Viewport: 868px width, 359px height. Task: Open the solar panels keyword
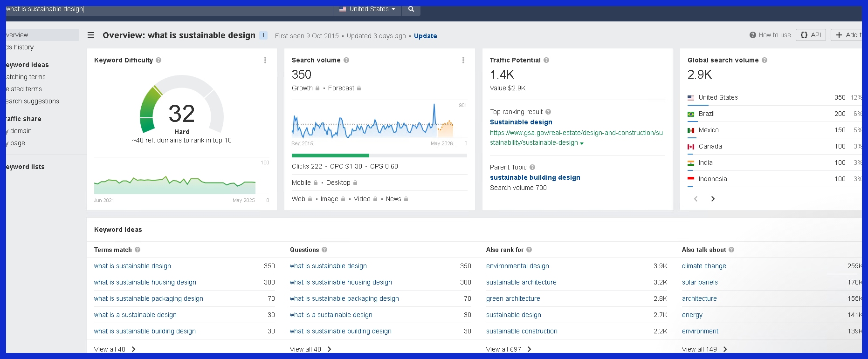700,282
